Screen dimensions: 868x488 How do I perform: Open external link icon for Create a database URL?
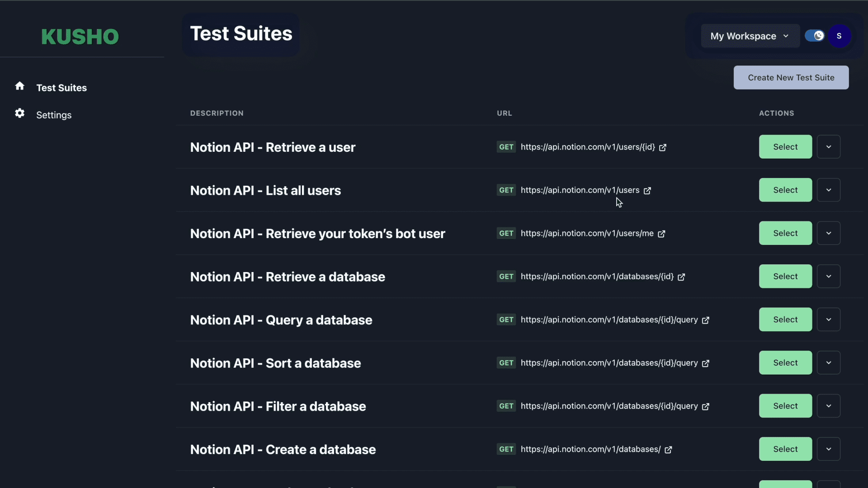(668, 450)
